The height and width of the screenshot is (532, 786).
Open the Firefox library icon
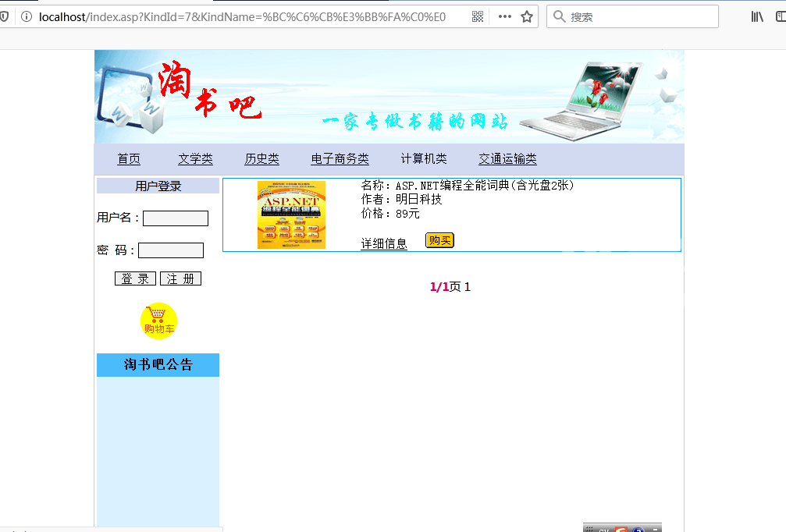click(x=757, y=16)
